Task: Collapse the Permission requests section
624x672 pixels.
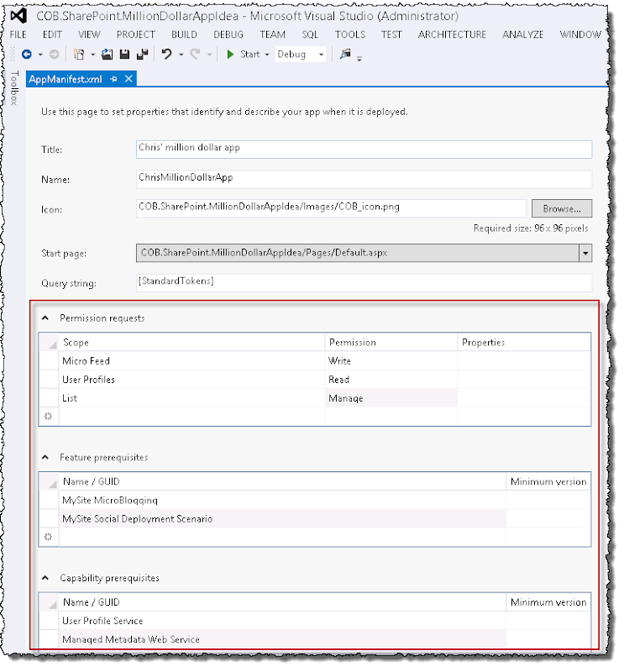Action: point(44,318)
